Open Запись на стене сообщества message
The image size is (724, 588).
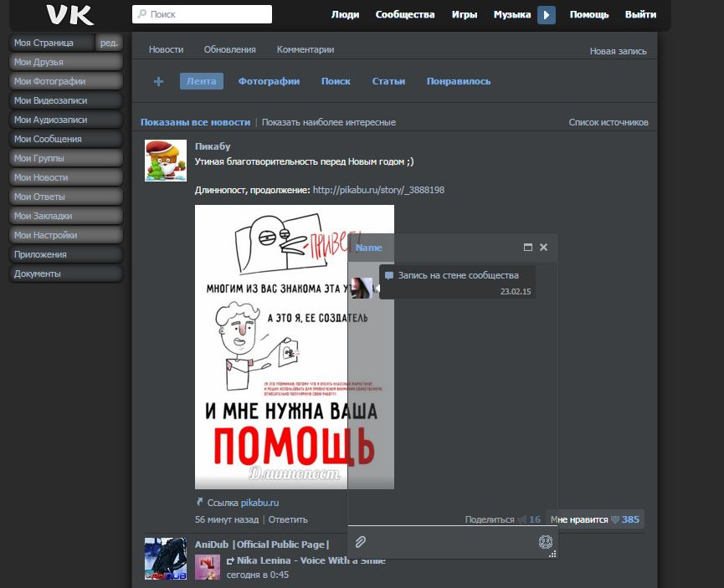coord(458,275)
